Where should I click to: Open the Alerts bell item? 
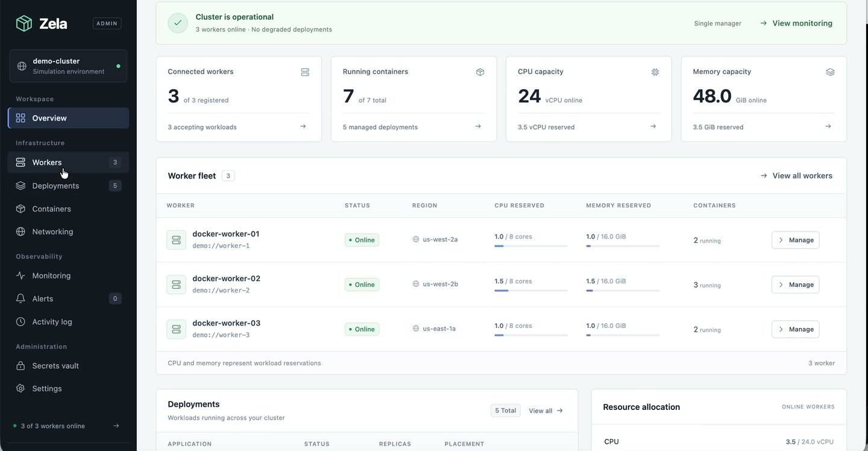click(68, 298)
